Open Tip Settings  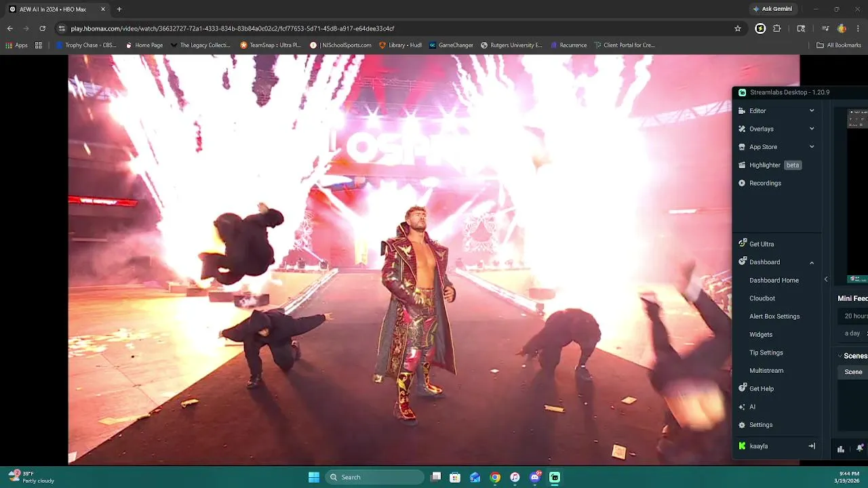pos(766,352)
